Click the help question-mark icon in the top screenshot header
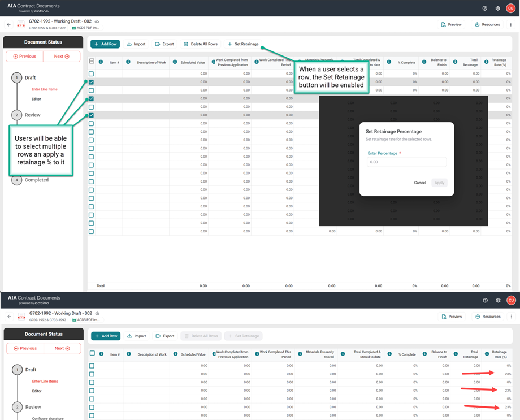Screen dimensions: 520x420 [x=484, y=8]
